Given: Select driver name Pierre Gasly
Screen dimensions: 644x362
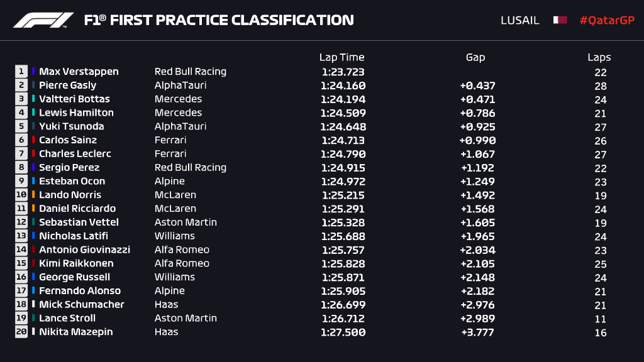Looking at the screenshot, I should point(68,85).
